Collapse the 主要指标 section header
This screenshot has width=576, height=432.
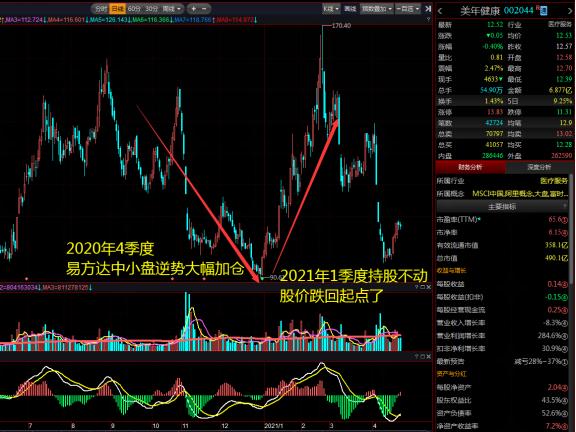pos(503,207)
